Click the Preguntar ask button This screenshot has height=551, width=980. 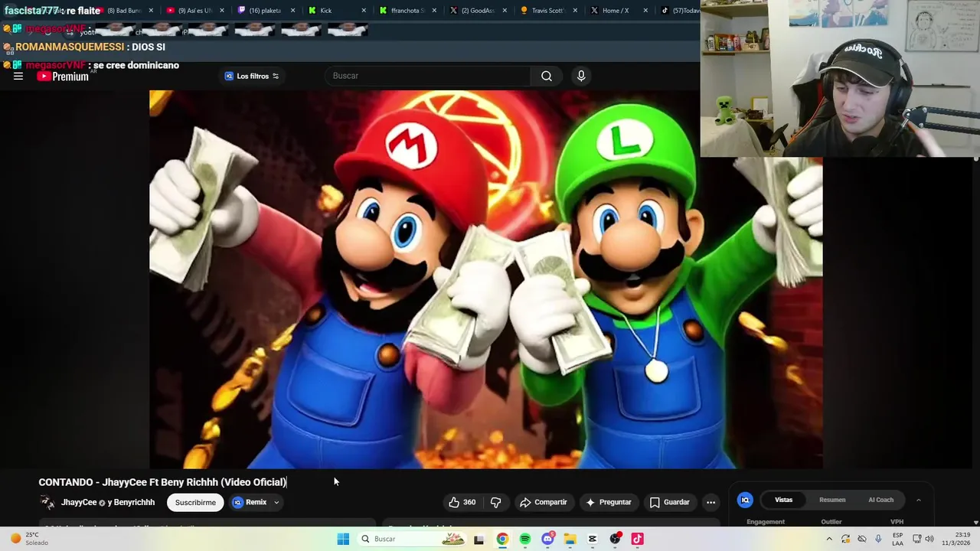(609, 502)
